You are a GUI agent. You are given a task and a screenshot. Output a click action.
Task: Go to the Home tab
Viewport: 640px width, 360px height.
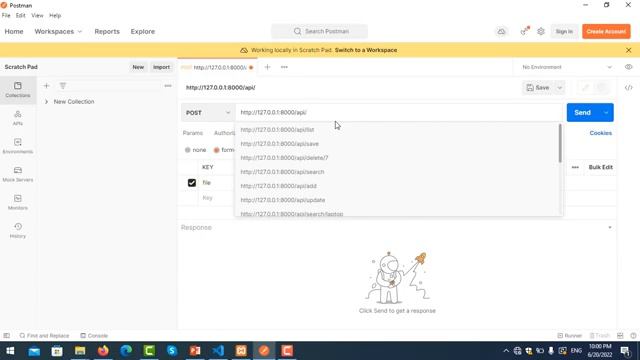click(x=14, y=31)
